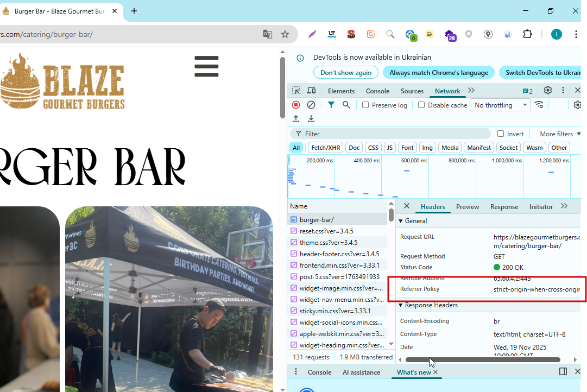This screenshot has height=392, width=587.
Task: Bookmark this page with the star icon
Action: pyautogui.click(x=285, y=34)
